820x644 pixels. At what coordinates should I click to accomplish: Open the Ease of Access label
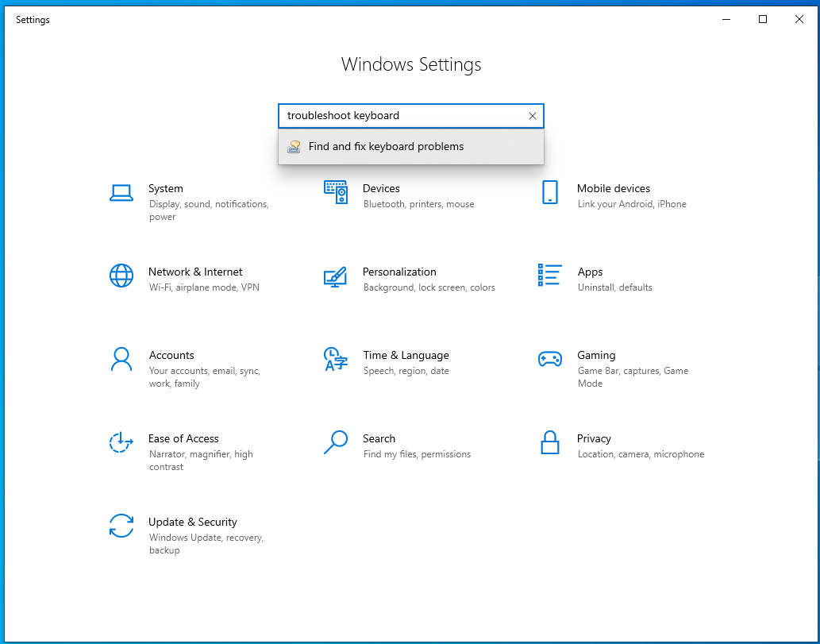click(183, 438)
